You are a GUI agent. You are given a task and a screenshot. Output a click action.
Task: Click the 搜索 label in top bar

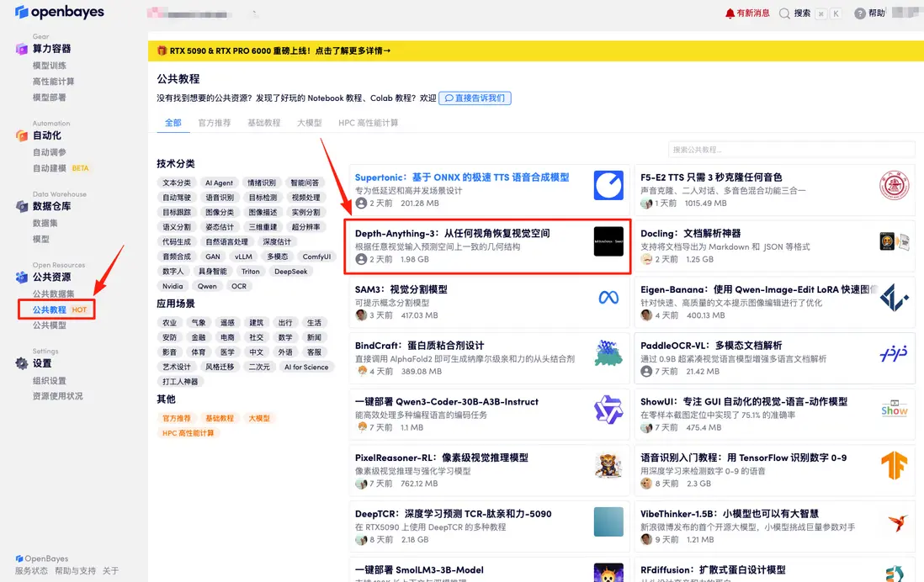802,13
